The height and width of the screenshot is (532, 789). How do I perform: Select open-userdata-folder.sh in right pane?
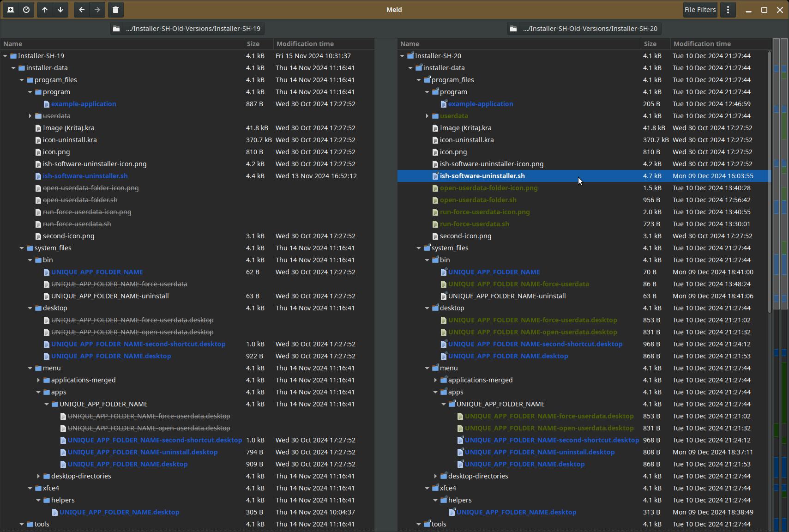click(x=478, y=200)
